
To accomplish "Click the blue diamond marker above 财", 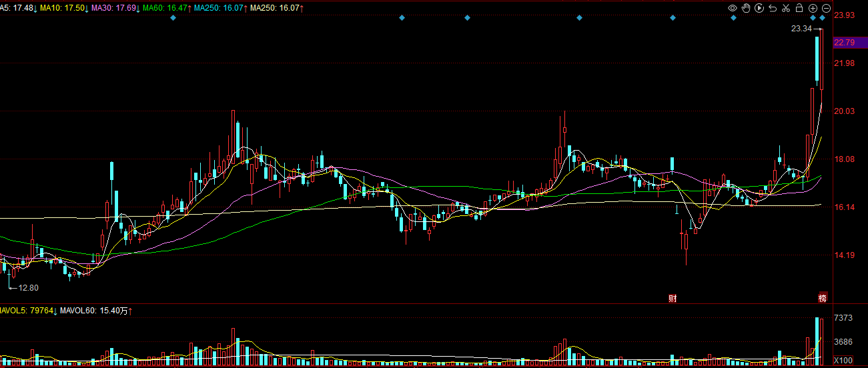I will (x=672, y=18).
